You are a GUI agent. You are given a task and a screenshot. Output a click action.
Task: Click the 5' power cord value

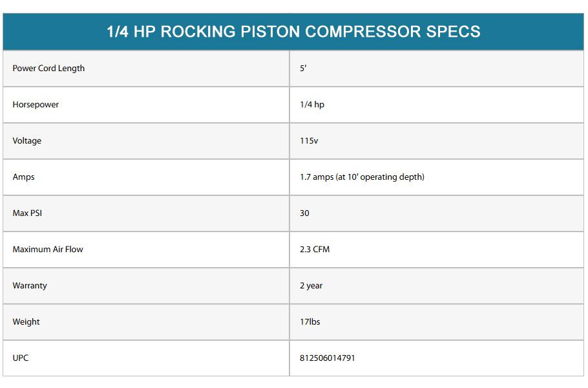303,69
